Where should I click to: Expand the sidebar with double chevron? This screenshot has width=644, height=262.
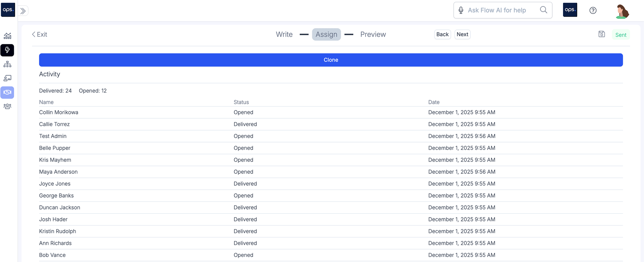tap(23, 11)
